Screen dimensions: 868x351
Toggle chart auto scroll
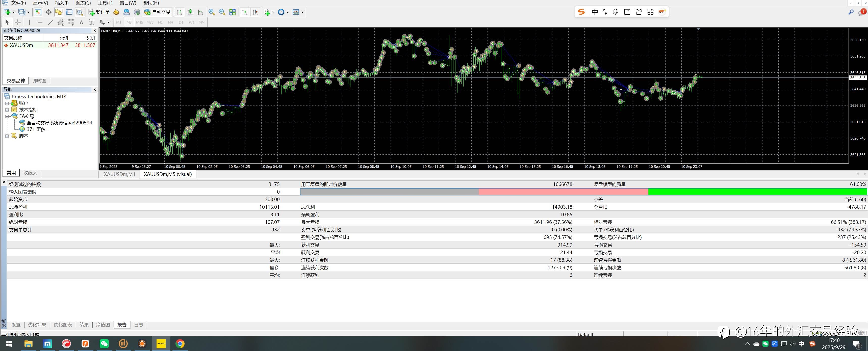pyautogui.click(x=245, y=12)
